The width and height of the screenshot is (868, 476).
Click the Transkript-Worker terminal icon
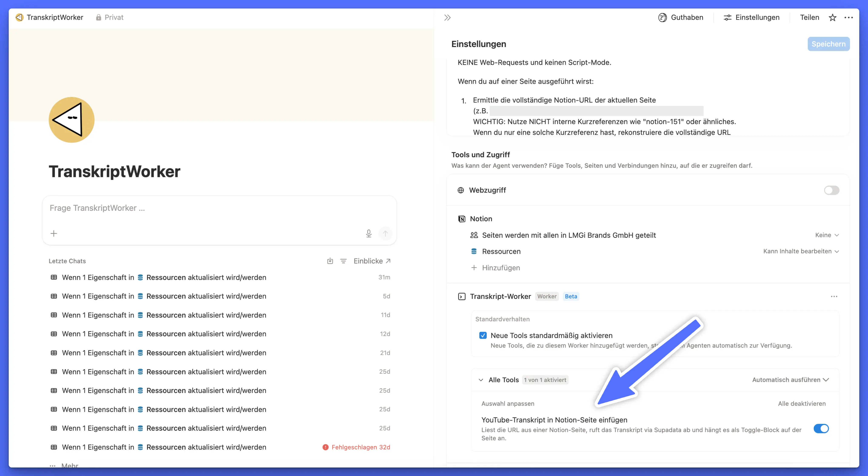pos(462,296)
